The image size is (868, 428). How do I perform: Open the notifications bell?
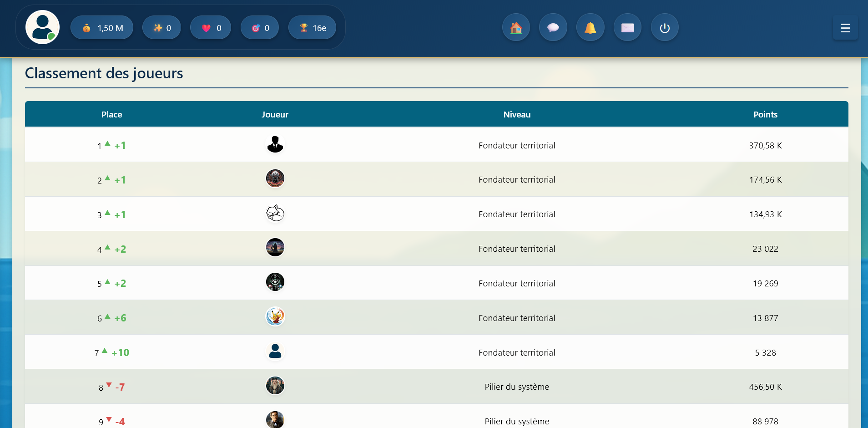pos(590,28)
